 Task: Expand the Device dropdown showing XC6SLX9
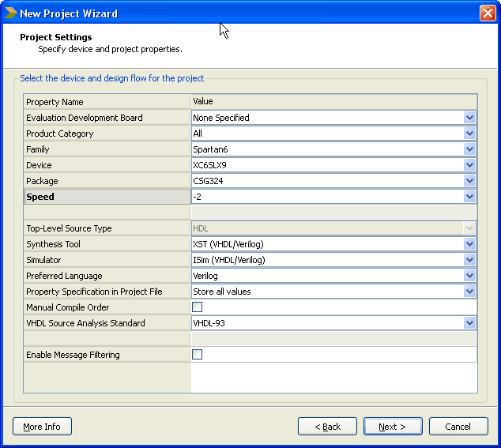click(469, 165)
